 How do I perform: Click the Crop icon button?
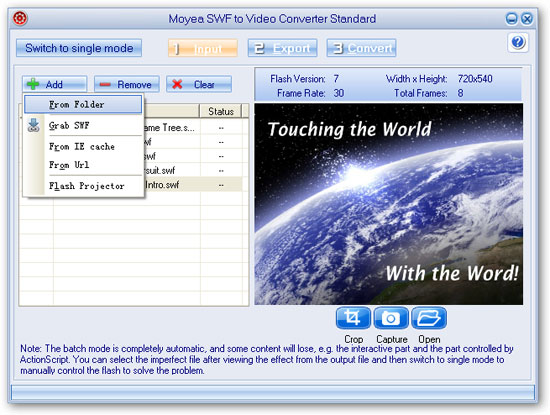[x=353, y=318]
